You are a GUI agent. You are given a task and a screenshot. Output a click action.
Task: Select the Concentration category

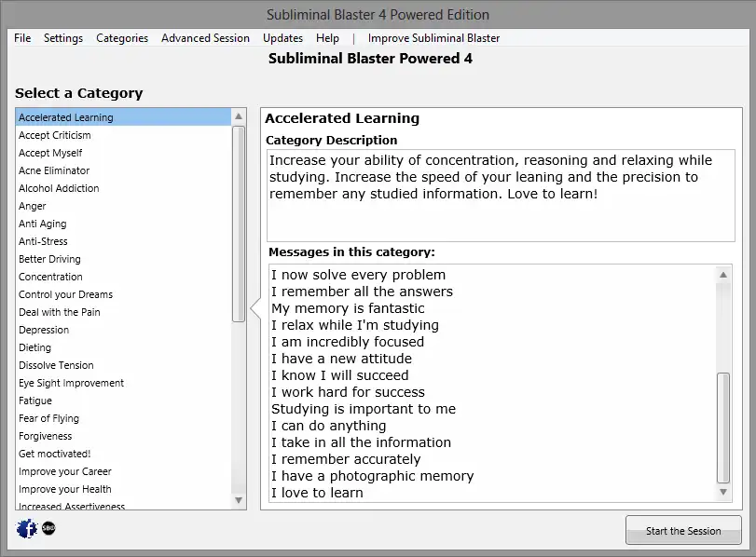click(x=123, y=277)
